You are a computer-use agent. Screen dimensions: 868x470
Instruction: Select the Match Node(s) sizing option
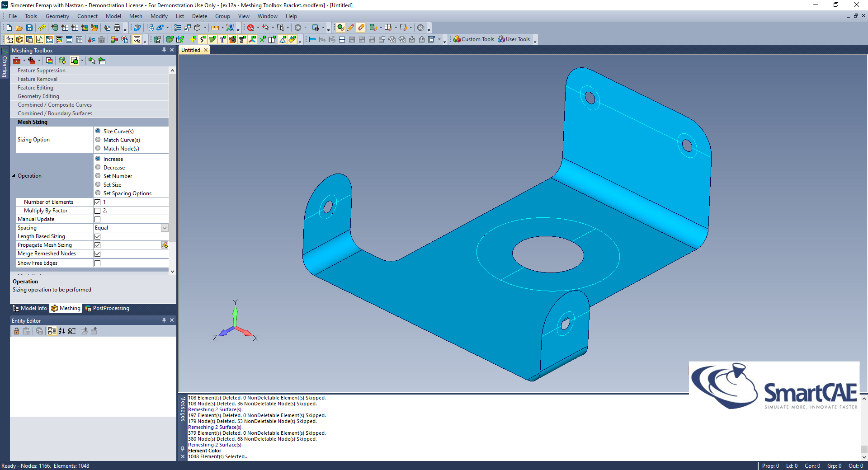click(98, 148)
